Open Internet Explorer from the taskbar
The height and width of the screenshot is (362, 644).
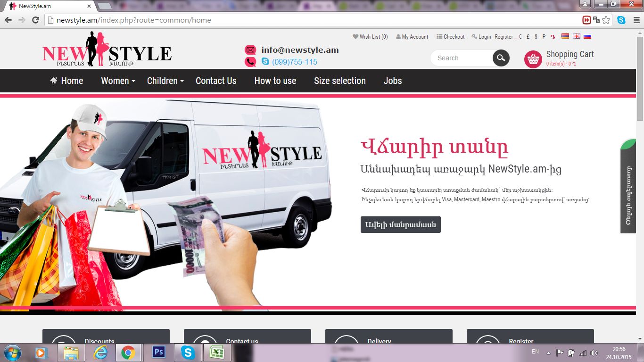point(100,352)
